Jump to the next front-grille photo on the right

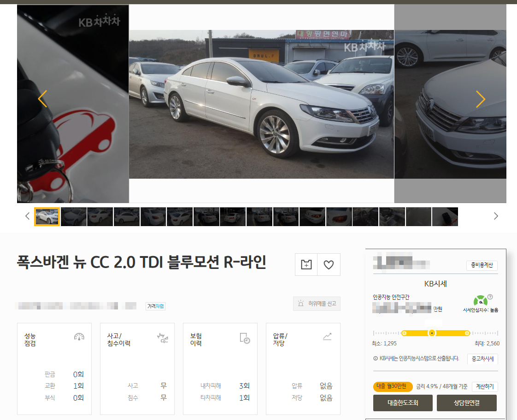(450, 105)
